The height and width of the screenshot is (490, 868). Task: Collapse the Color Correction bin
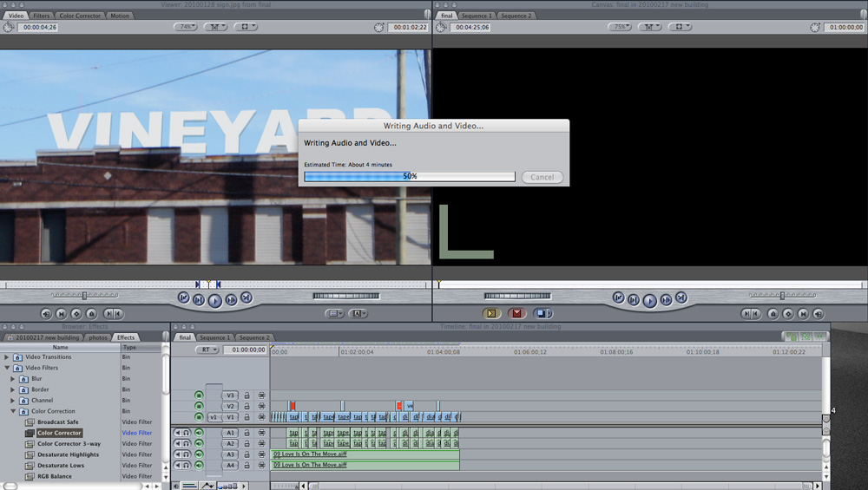[x=13, y=411]
